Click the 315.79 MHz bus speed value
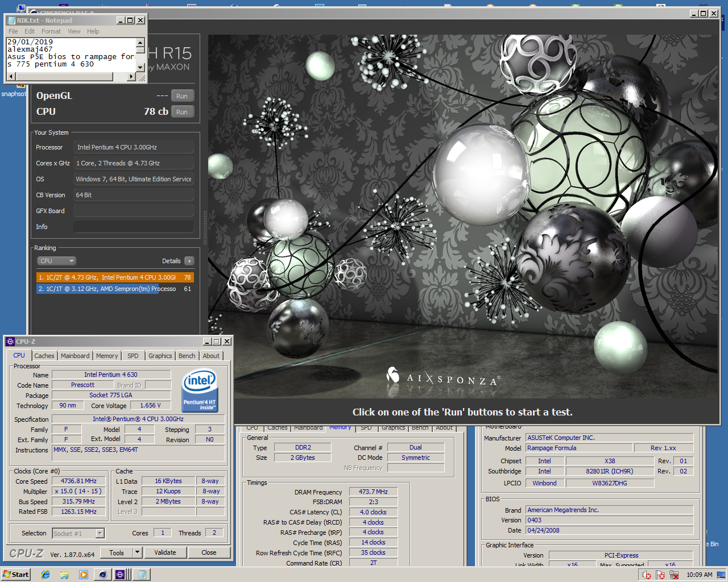This screenshot has height=582, width=728. point(78,501)
